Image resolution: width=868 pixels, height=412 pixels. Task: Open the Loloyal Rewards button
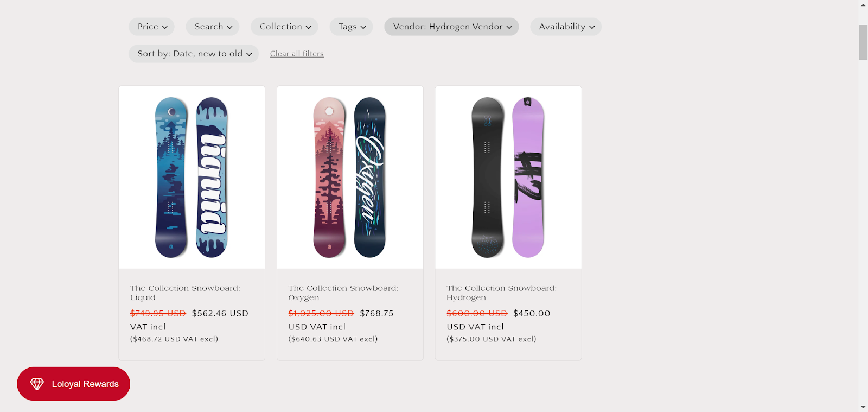coord(85,384)
